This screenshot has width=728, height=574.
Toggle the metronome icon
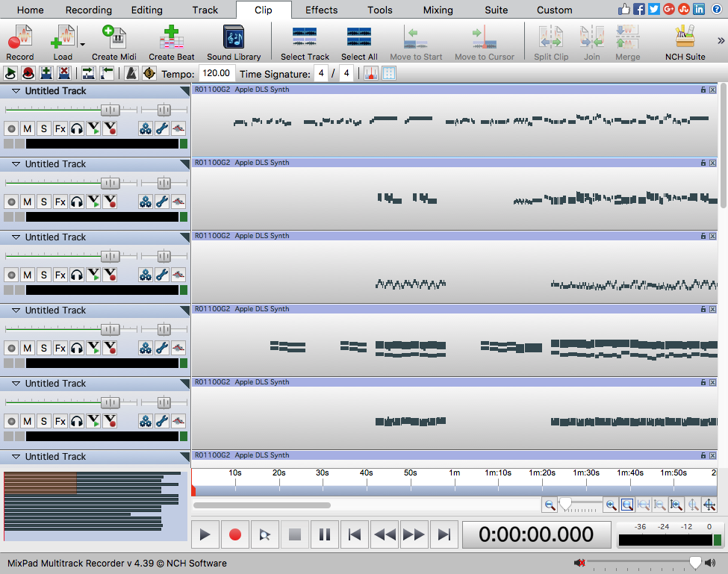[131, 73]
